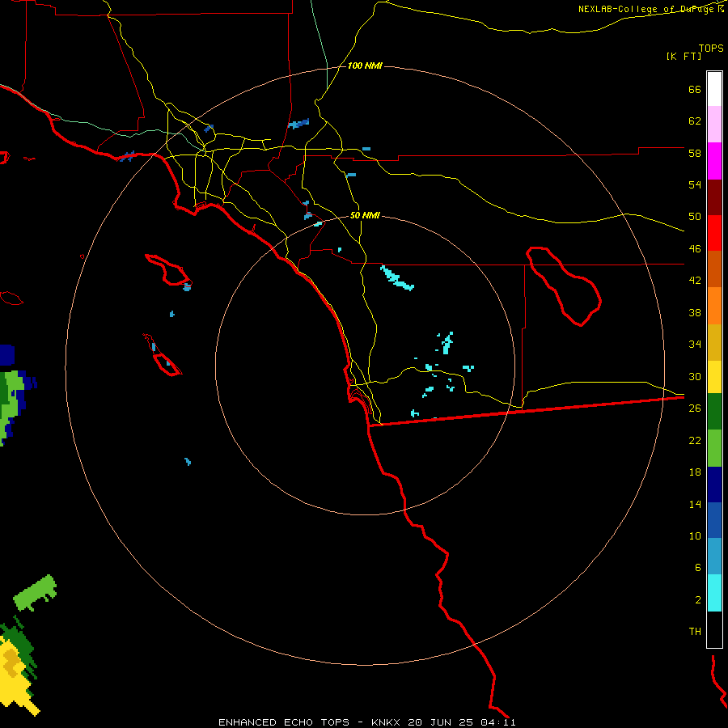Click the orange 42 kft legend swatch
This screenshot has height=728, width=728.
coord(714,306)
